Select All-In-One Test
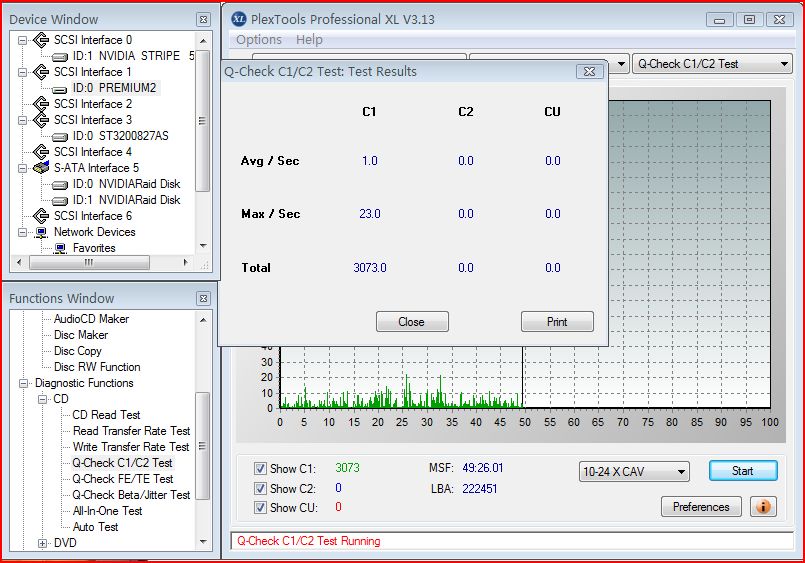The width and height of the screenshot is (805, 563). [107, 511]
